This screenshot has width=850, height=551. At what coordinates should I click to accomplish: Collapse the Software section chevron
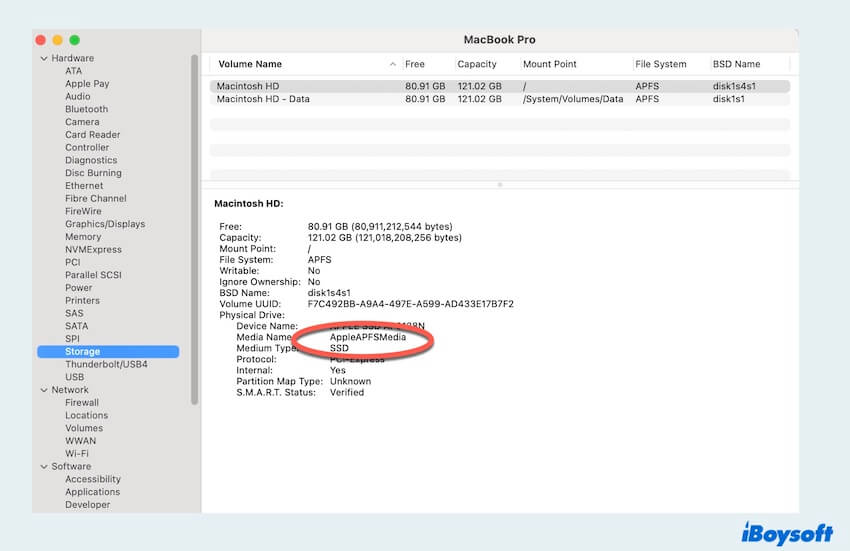[x=44, y=466]
